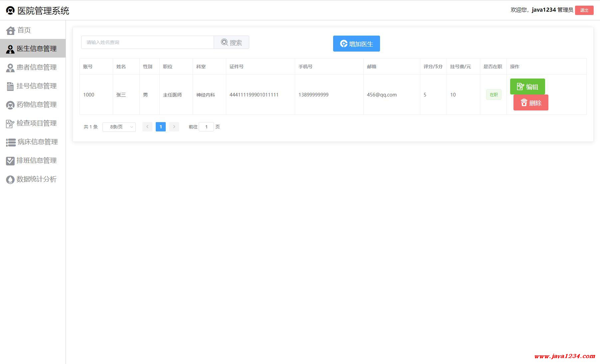Click the 医院管理系统 title
600x364 pixels.
43,11
